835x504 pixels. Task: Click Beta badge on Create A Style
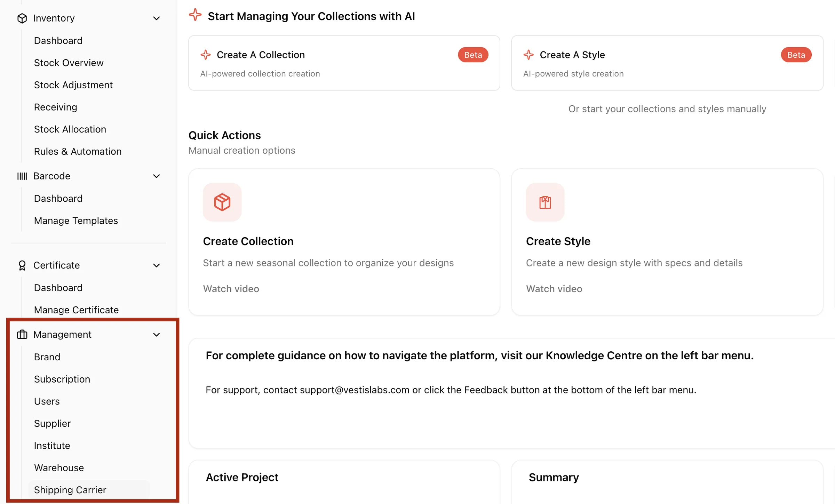pos(796,55)
